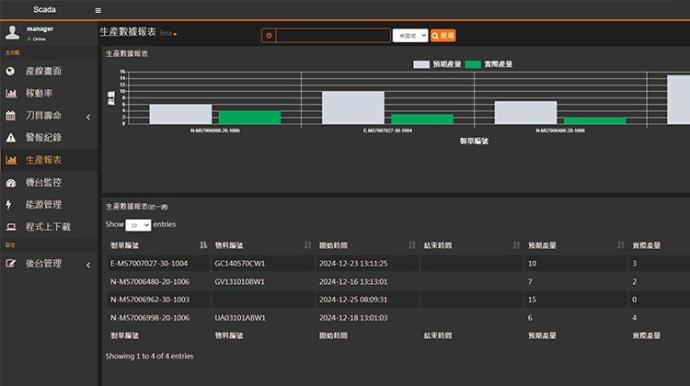Select order cell N-MS7006998-20-1006
The image size is (690, 386).
click(x=150, y=317)
